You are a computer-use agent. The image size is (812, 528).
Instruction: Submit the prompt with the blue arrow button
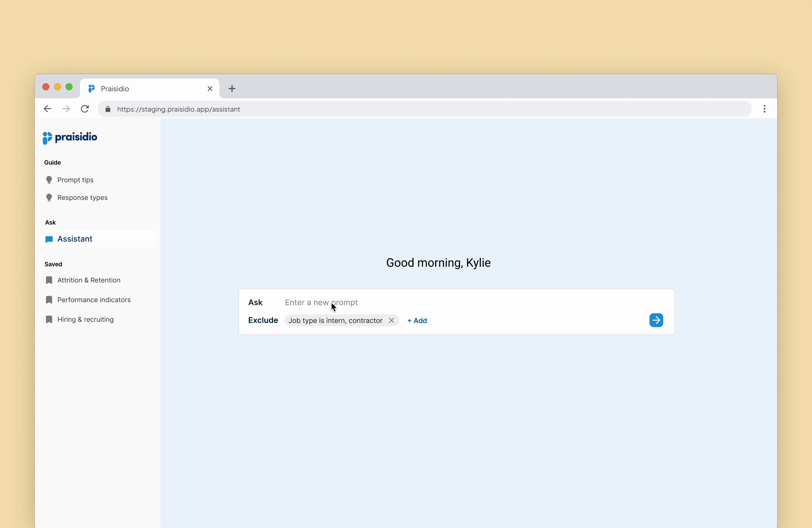coord(656,320)
